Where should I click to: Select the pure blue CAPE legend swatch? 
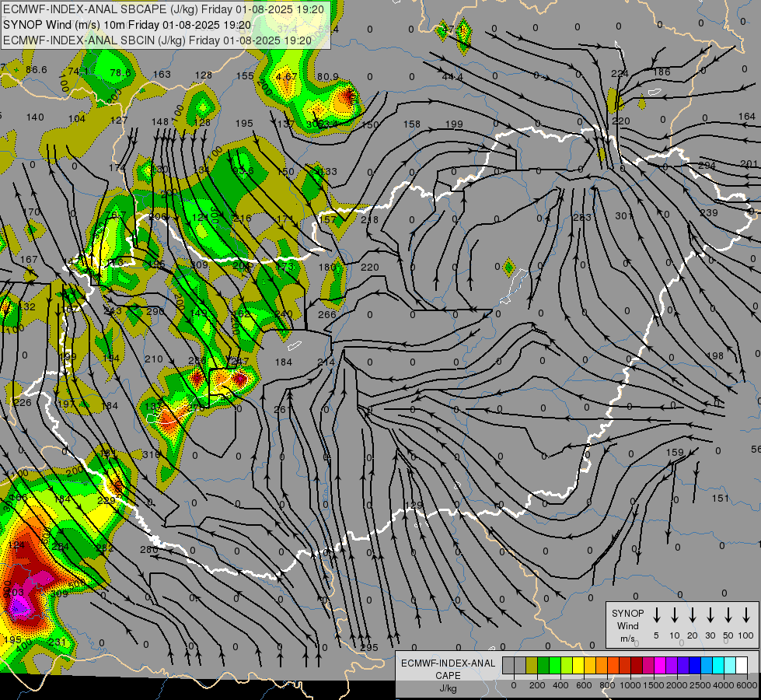click(x=694, y=666)
